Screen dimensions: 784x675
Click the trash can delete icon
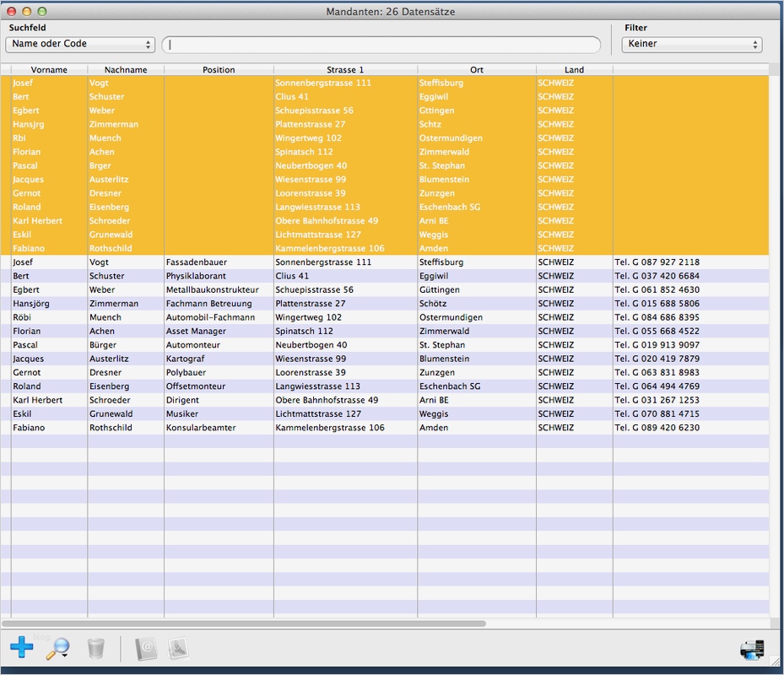coord(96,648)
